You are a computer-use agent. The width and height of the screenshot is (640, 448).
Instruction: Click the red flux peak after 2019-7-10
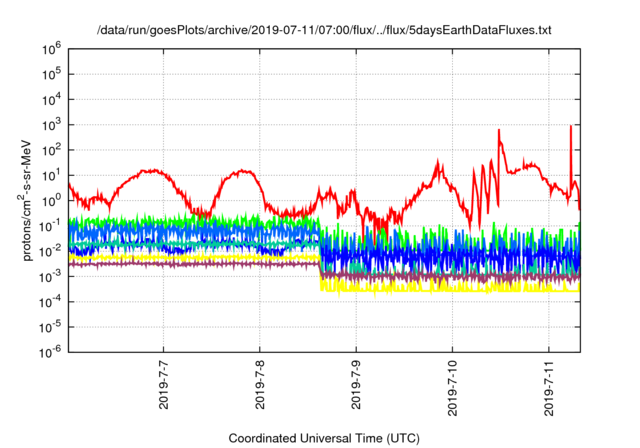(499, 131)
